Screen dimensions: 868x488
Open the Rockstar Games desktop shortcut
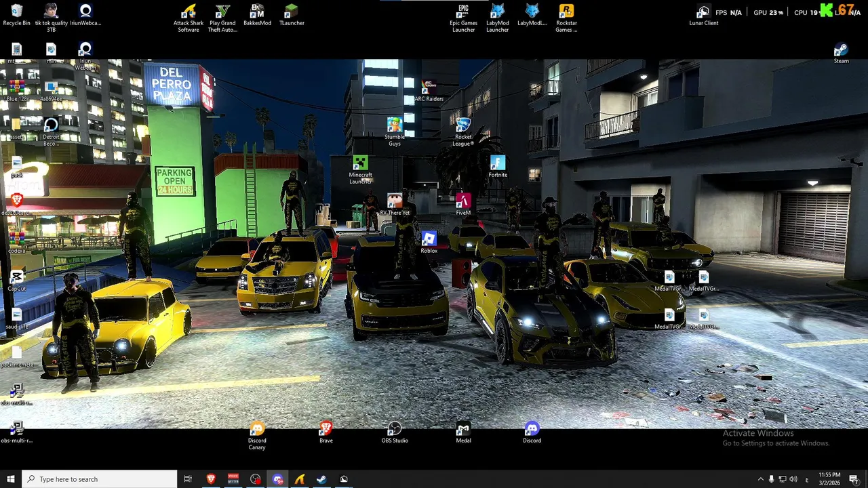[566, 18]
